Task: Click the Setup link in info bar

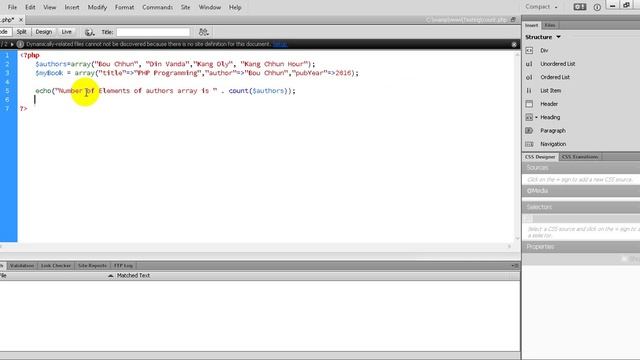Action: click(x=280, y=44)
